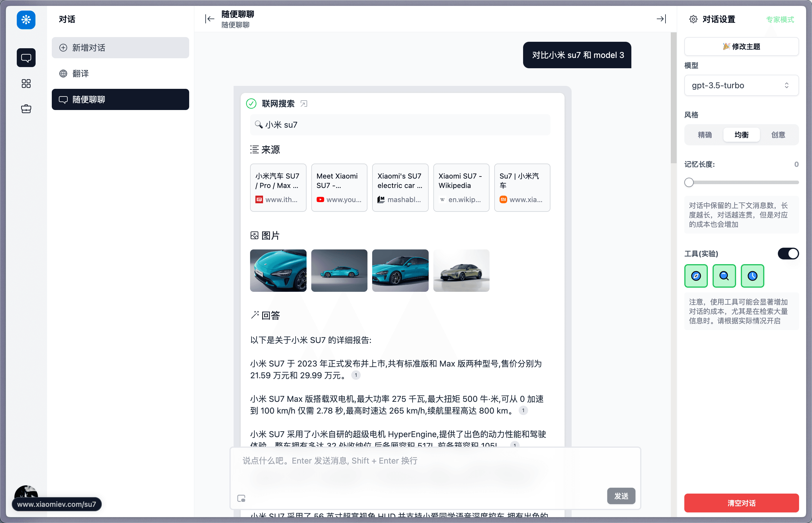Open the olive green SU7 thumbnail

[461, 270]
